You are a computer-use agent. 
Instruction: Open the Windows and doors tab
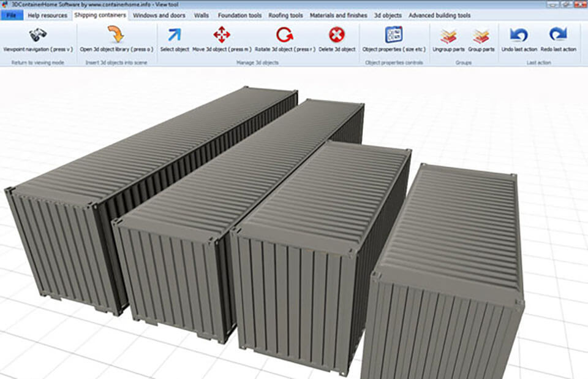[158, 15]
